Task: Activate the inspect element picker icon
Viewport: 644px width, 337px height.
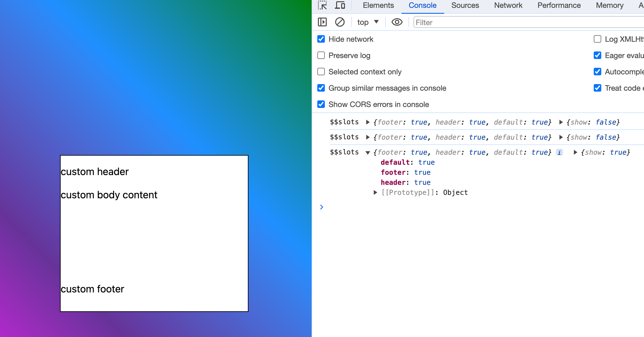Action: 322,5
